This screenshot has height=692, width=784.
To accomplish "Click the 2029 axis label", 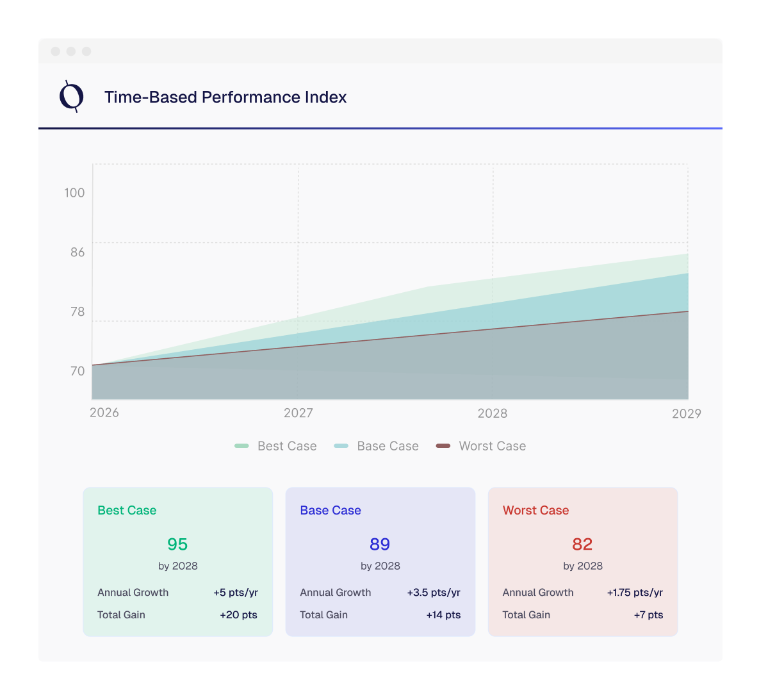I will 687,413.
